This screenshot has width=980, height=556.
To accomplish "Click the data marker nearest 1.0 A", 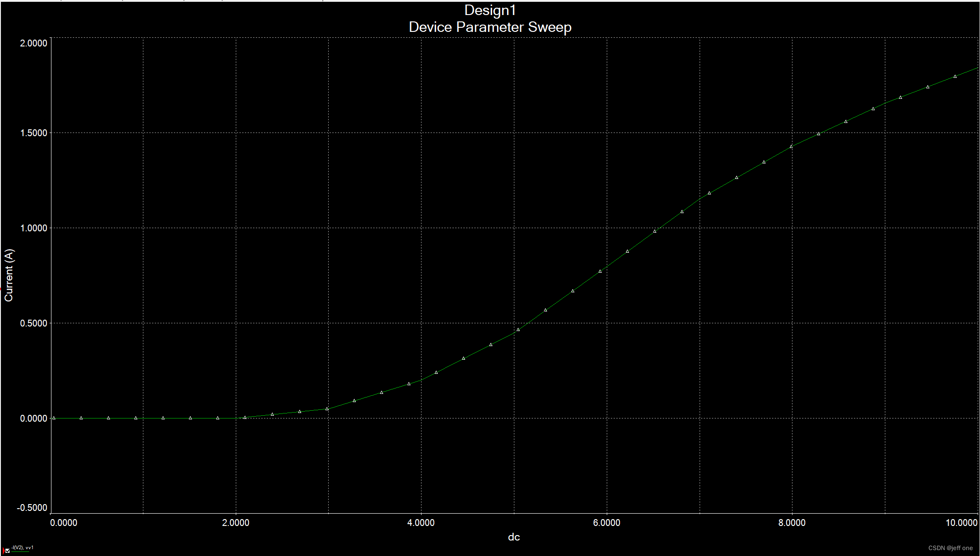I will (655, 231).
